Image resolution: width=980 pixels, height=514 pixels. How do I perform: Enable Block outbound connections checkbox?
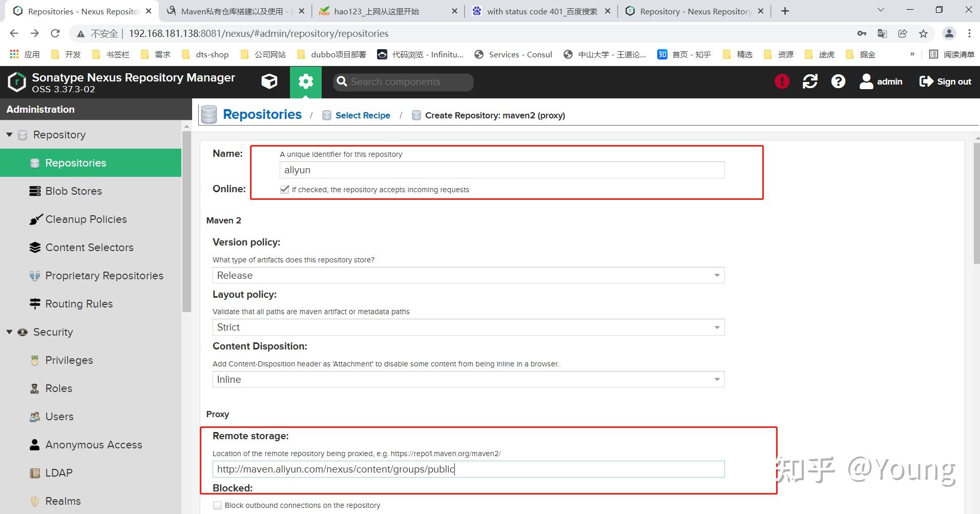[218, 505]
